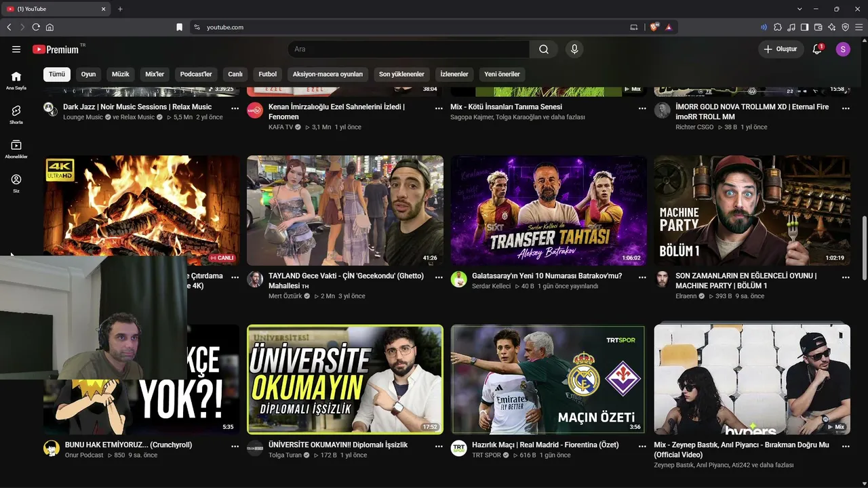This screenshot has width=868, height=488.
Task: Open Brave Shields lion icon
Action: point(654,27)
